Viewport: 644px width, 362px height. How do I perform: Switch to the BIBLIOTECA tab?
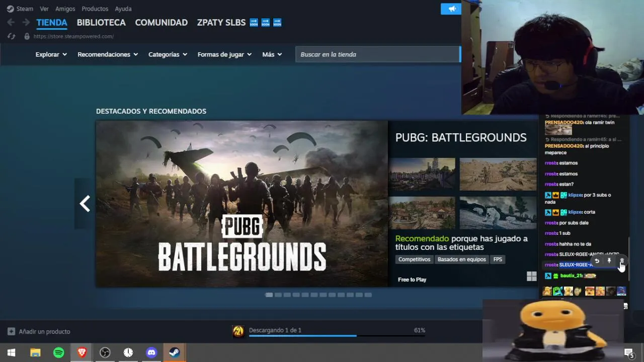(101, 23)
